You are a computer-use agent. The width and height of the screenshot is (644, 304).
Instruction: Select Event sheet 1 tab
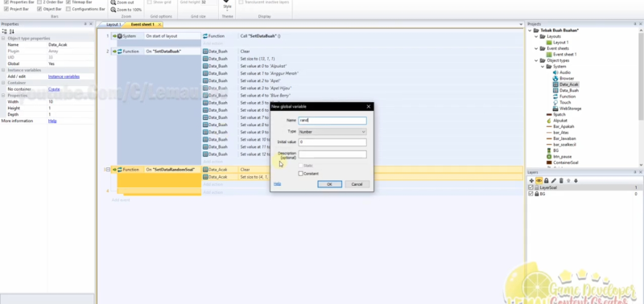click(x=142, y=25)
